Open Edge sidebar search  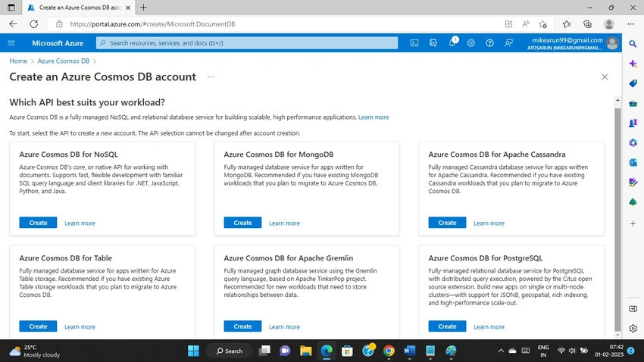[633, 43]
